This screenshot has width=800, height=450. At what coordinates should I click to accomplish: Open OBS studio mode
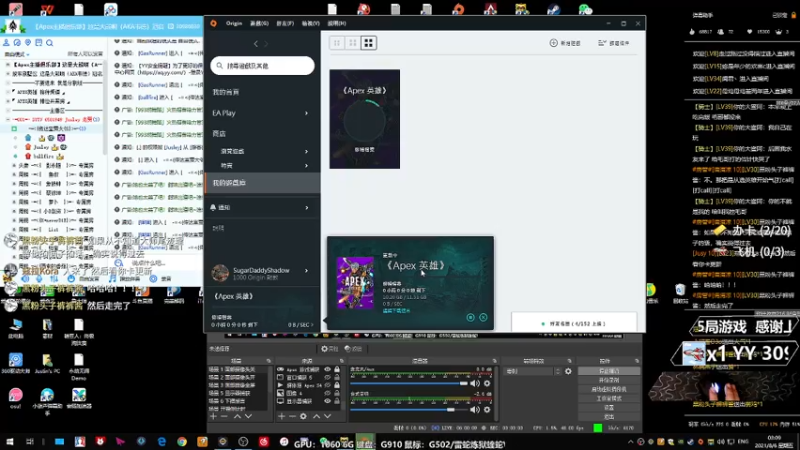point(609,399)
